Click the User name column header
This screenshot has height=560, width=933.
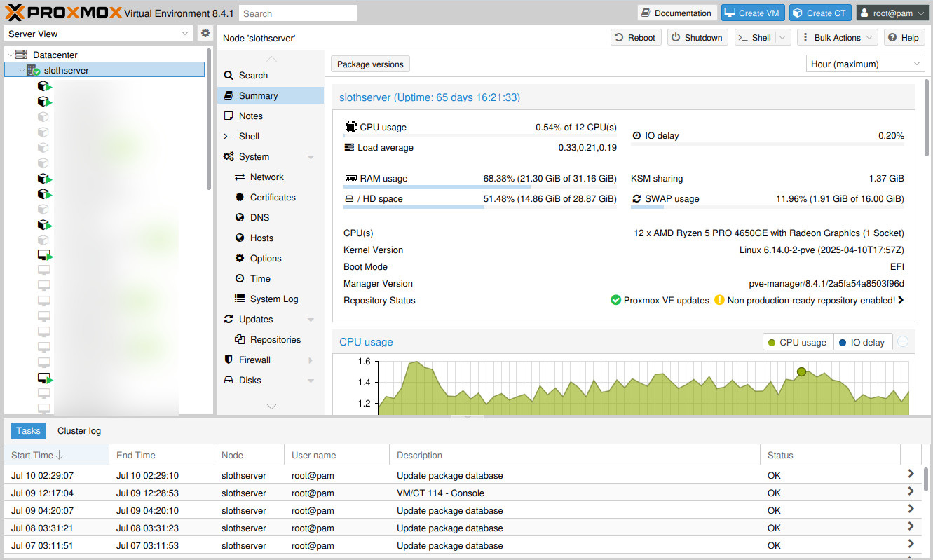click(x=336, y=455)
